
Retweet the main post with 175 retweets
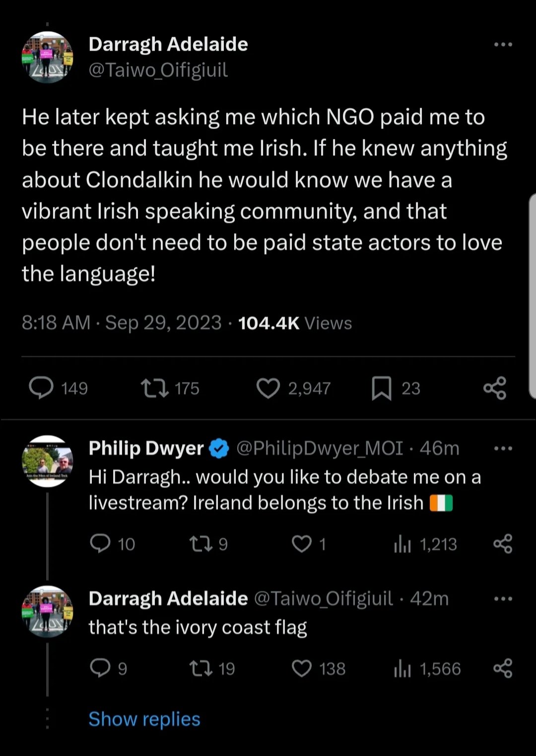(154, 388)
